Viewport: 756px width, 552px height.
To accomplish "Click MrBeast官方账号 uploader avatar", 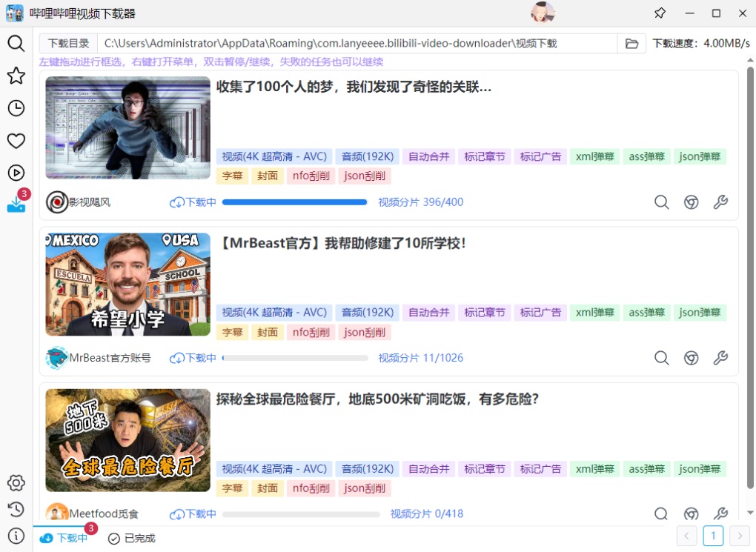I will coord(57,358).
